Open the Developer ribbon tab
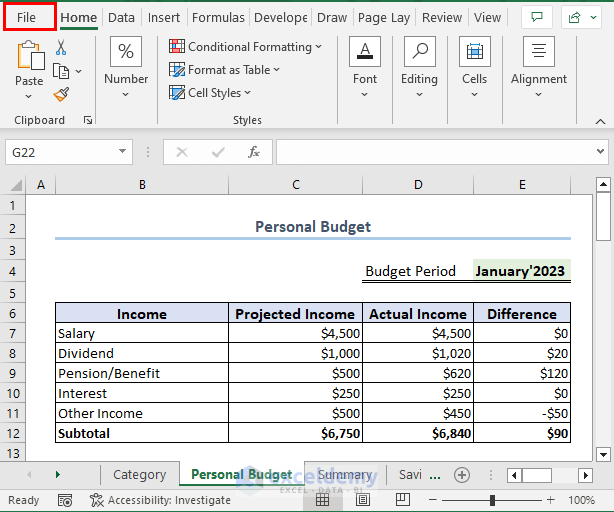This screenshot has height=512, width=614. pyautogui.click(x=280, y=17)
